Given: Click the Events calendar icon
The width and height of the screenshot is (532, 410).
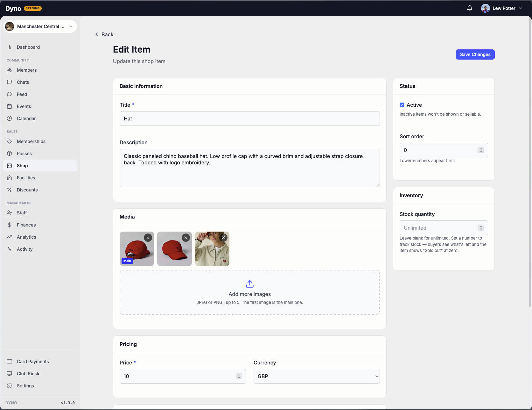Looking at the screenshot, I should point(10,106).
